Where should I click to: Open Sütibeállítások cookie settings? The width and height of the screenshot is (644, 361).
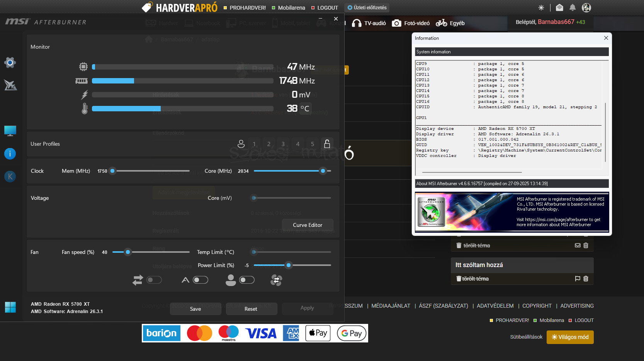526,337
